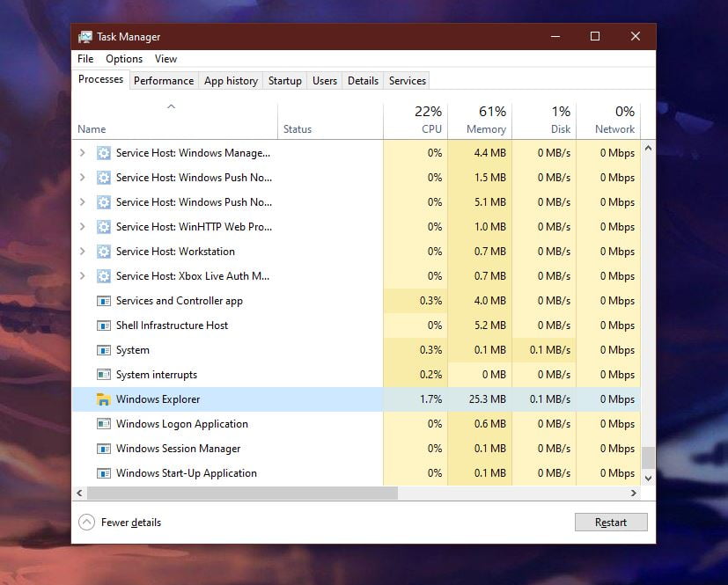Expand Service Host: Xbox Live Auth M... group
This screenshot has height=585, width=728.
click(x=82, y=275)
